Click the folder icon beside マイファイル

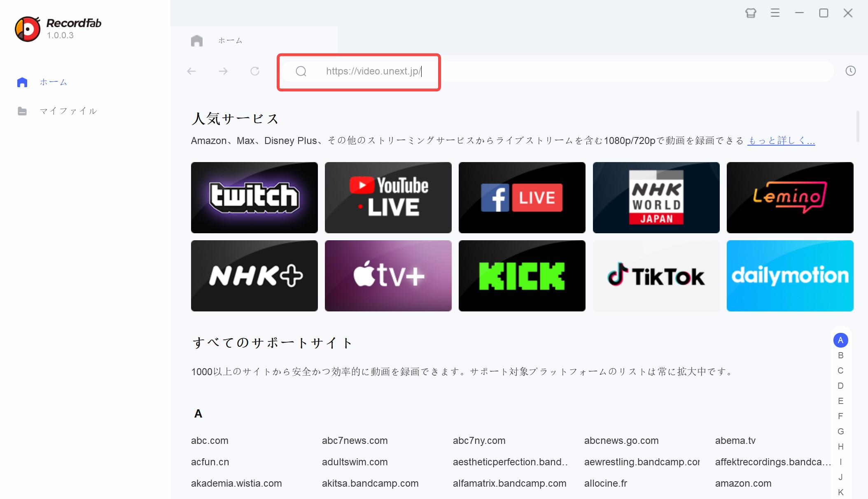tap(22, 111)
